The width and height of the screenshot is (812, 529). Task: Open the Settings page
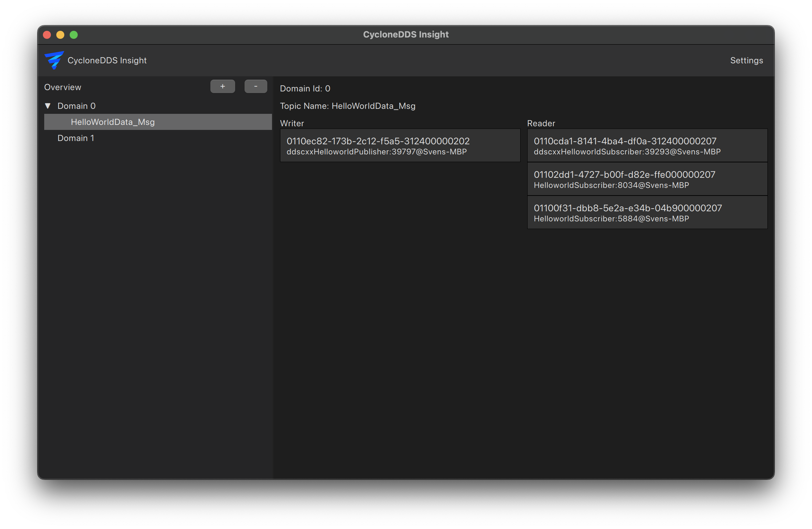coord(746,60)
